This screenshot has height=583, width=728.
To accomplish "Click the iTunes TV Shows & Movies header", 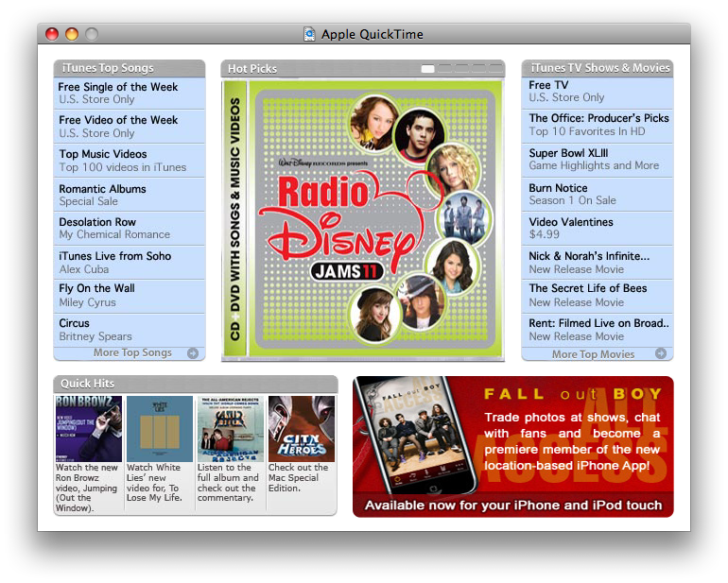I will [598, 68].
